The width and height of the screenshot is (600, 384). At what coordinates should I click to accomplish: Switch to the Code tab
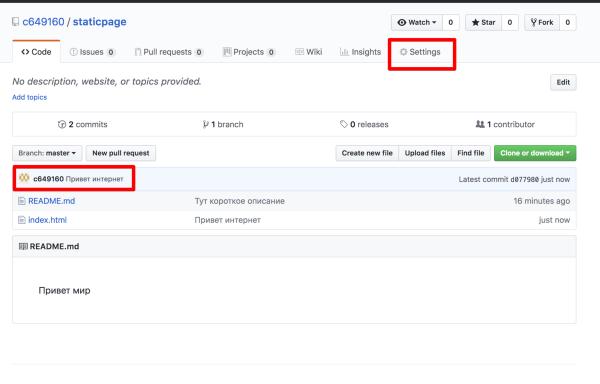click(36, 52)
